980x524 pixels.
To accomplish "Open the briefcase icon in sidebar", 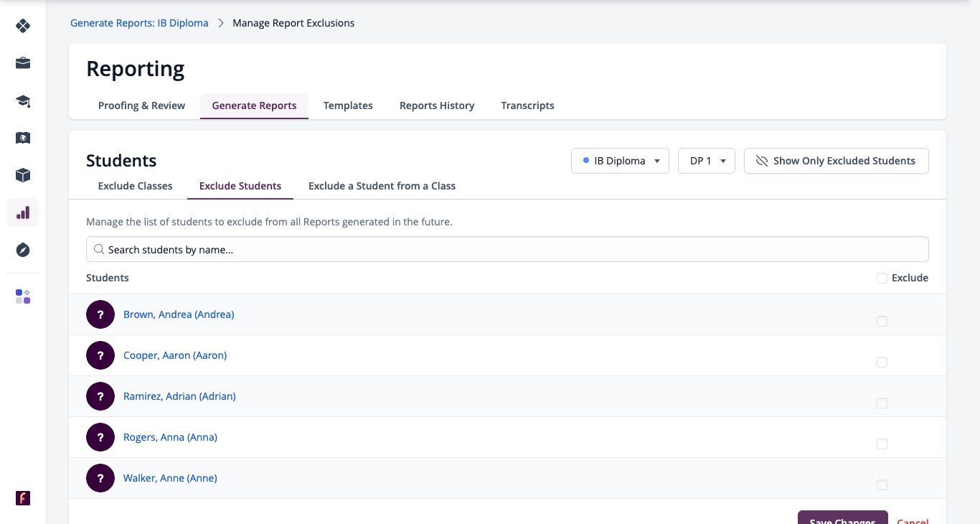I will (x=23, y=63).
